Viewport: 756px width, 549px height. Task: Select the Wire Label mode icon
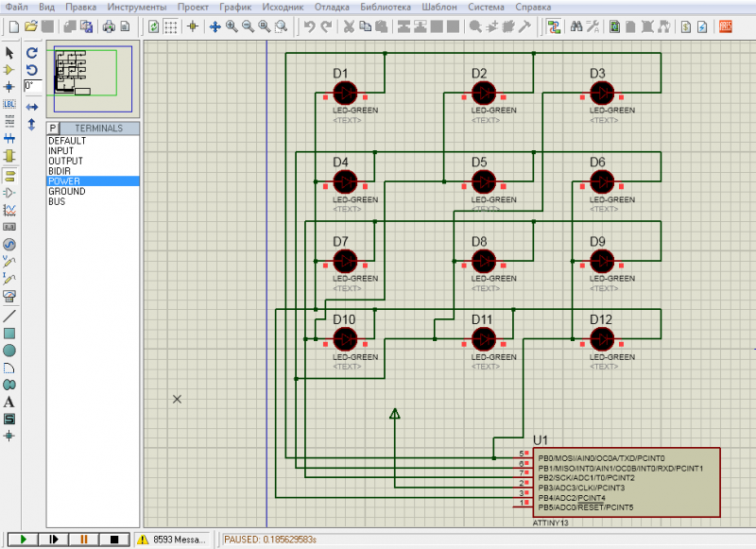pos(9,104)
